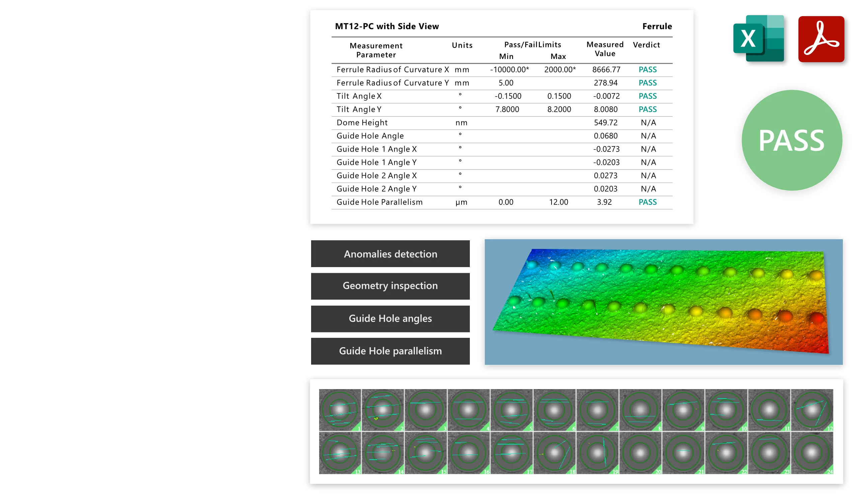Expand the Guide Hole Angle row
This screenshot has width=868, height=496.
point(370,136)
